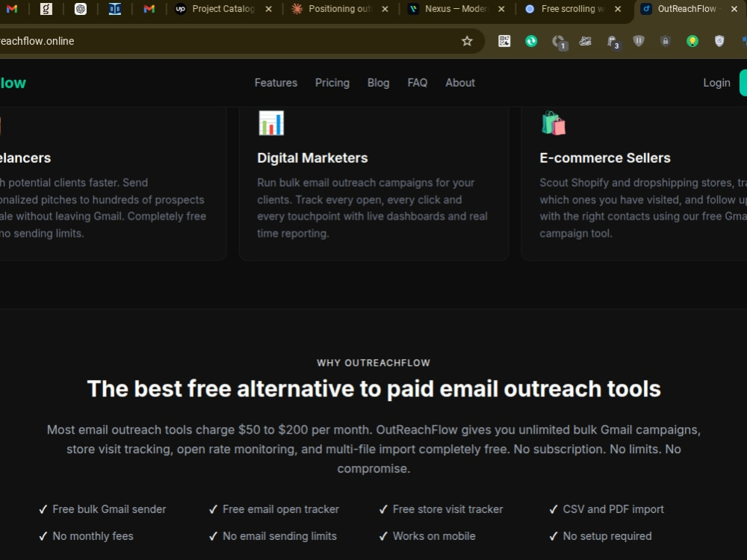Viewport: 747px width, 560px height.
Task: Click 'Free email open tracker' feature
Action: coord(281,509)
